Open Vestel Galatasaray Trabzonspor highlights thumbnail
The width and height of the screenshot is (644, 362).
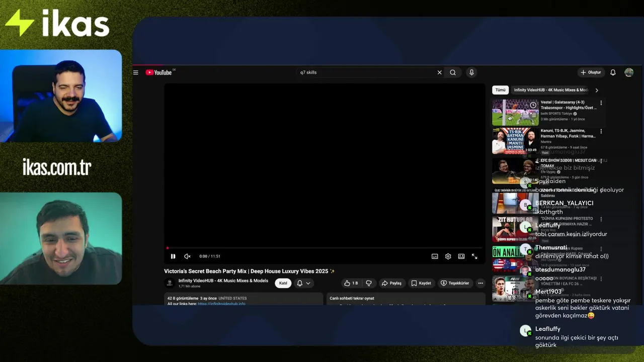[x=515, y=112]
